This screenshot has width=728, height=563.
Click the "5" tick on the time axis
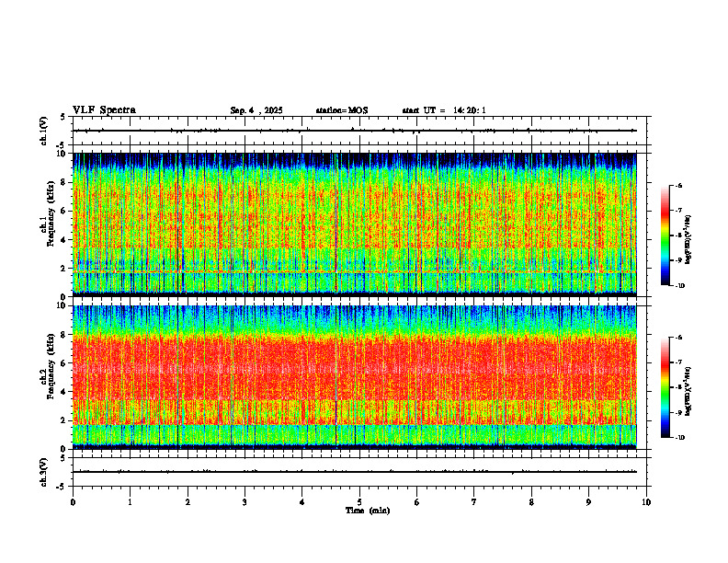(359, 502)
